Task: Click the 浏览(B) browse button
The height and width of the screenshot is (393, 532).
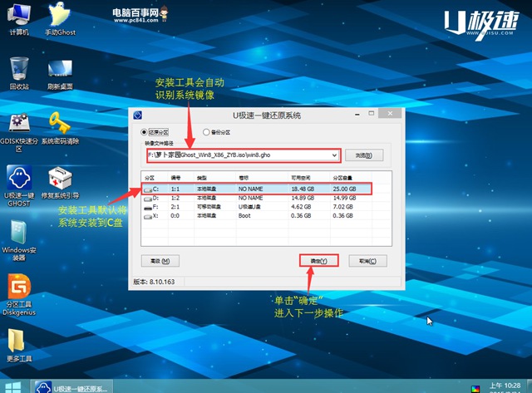Action: coord(364,155)
